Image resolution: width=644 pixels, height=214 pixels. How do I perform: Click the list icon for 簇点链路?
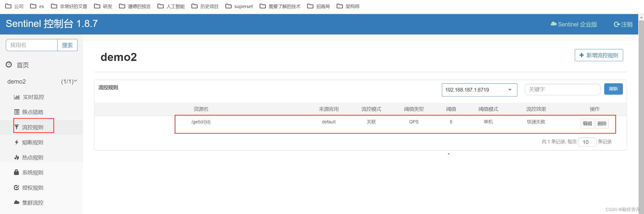point(17,112)
